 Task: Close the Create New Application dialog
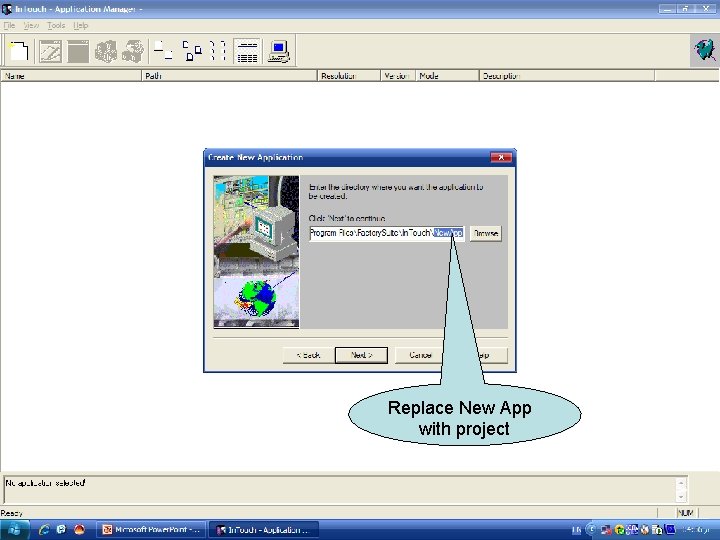point(501,158)
